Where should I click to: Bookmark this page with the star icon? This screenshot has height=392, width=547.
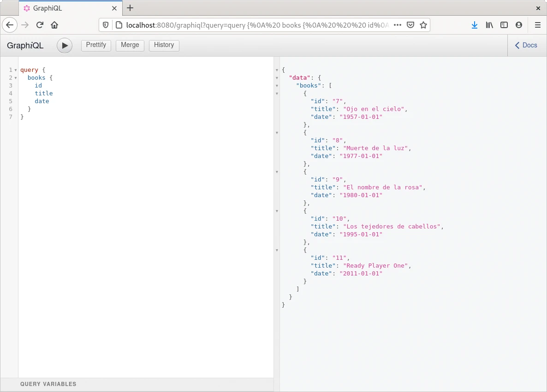coord(423,25)
